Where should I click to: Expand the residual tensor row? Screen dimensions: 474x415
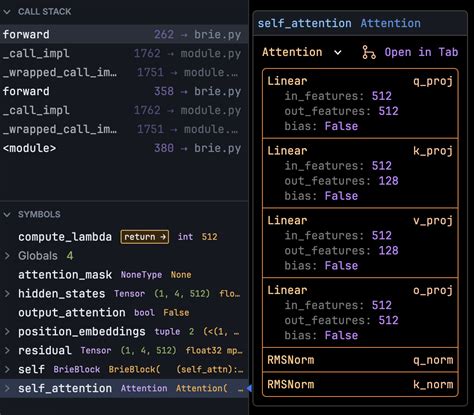coord(7,351)
